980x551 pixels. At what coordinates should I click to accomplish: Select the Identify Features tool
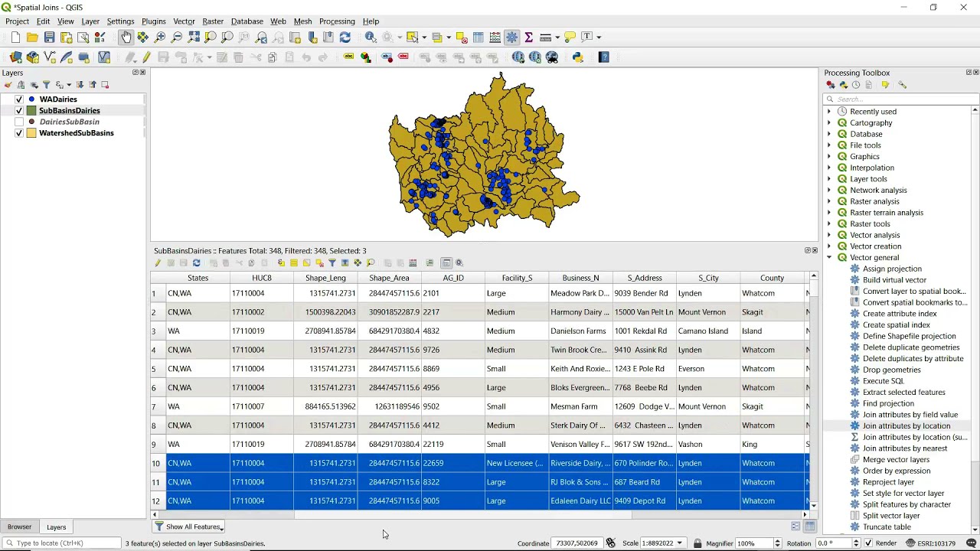(x=371, y=37)
